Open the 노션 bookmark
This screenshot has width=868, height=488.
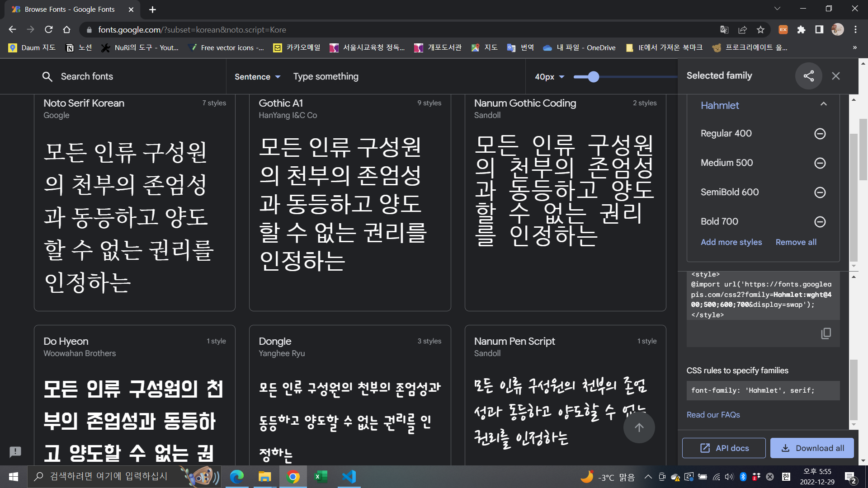coord(79,48)
